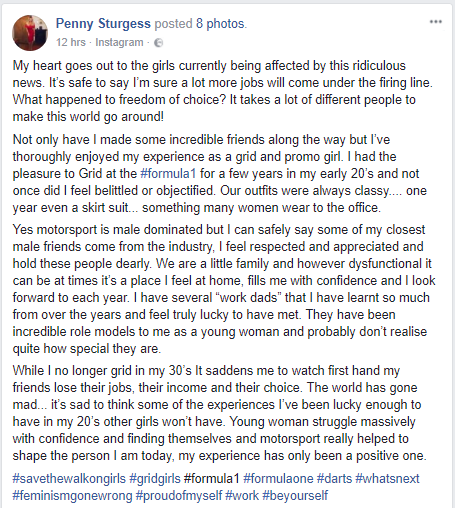
Task: Click the globe privacy icon
Action: 159,43
